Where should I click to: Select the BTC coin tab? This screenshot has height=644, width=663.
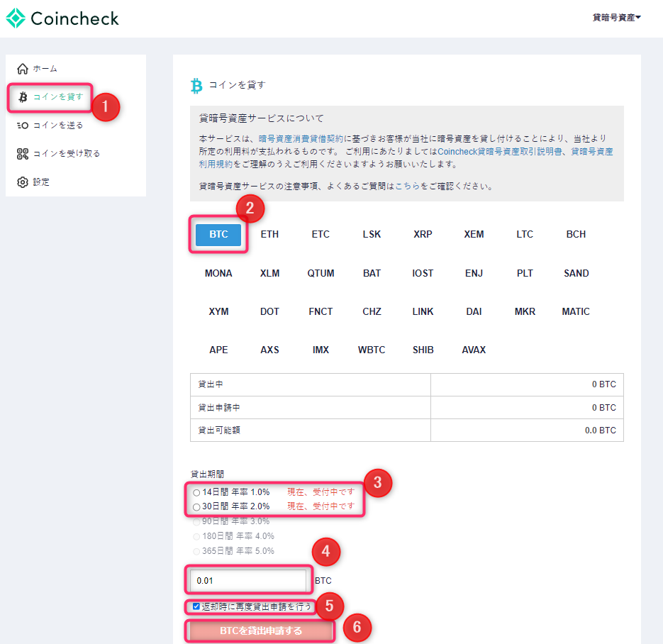218,234
